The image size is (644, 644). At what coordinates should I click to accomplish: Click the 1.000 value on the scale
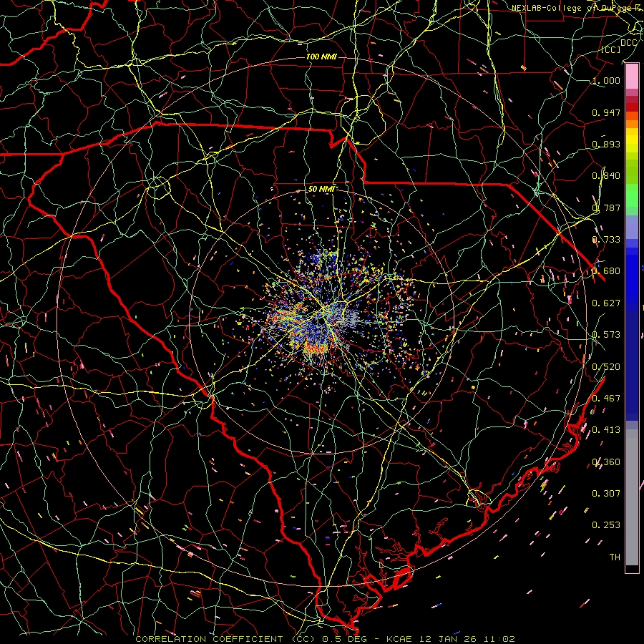pos(606,80)
